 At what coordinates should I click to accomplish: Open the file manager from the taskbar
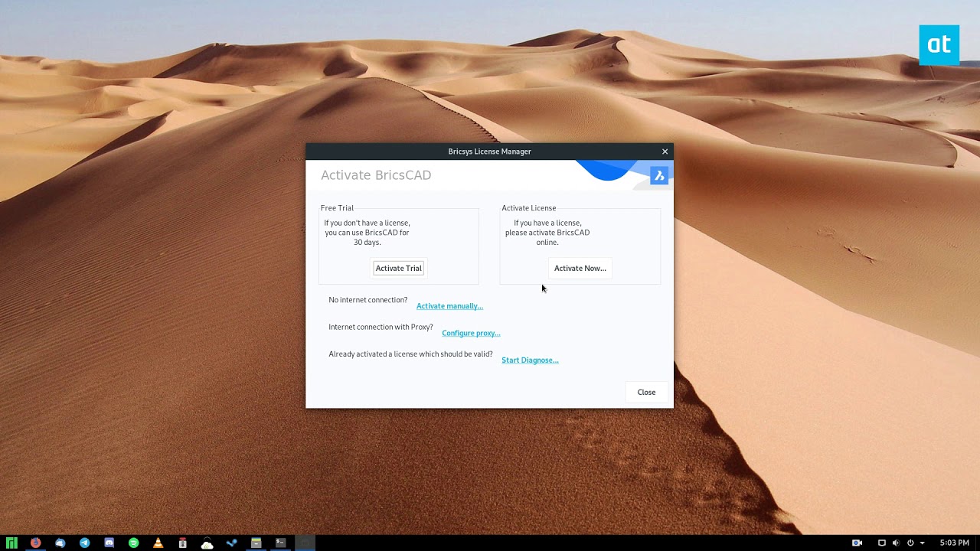click(256, 543)
